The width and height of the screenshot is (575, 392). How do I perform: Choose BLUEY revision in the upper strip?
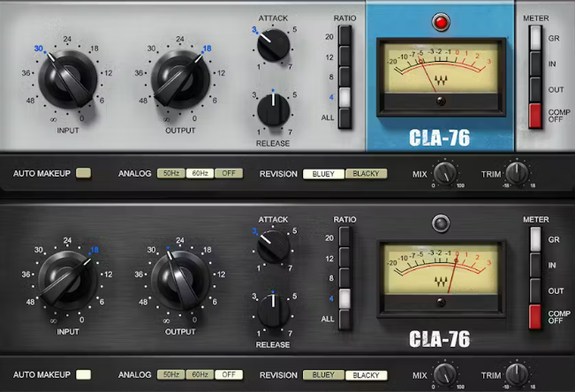click(323, 174)
